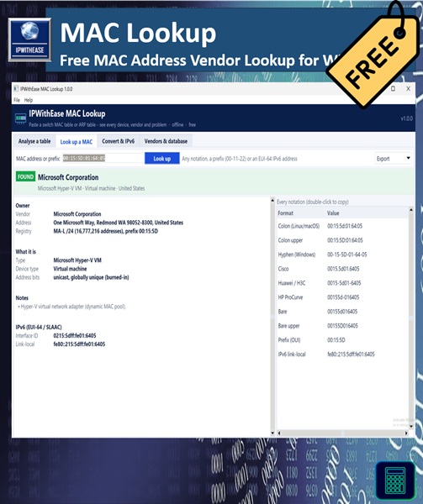Select the Bare notation row
Screen dimensions: 423x504
[x=342, y=312]
